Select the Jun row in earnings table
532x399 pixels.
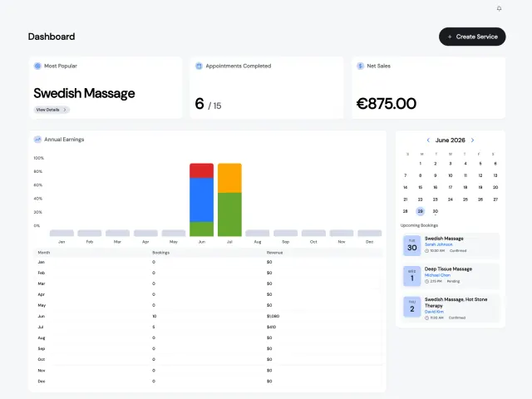209,316
